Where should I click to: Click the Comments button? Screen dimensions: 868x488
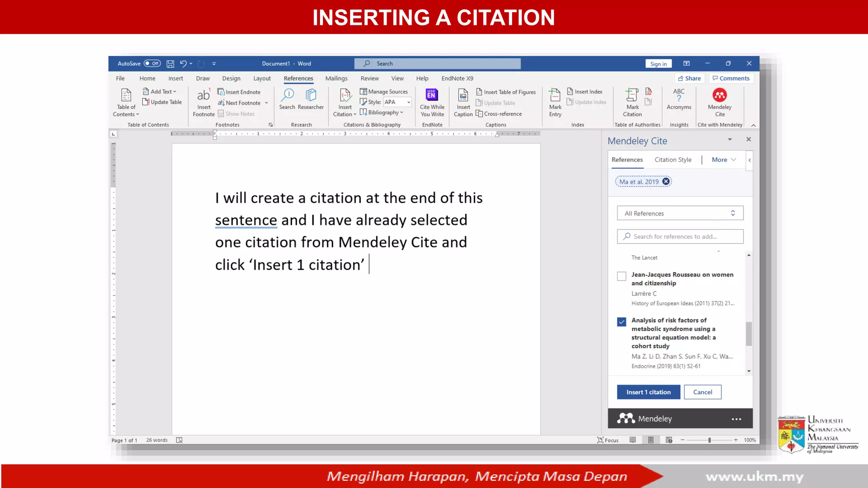pos(731,78)
